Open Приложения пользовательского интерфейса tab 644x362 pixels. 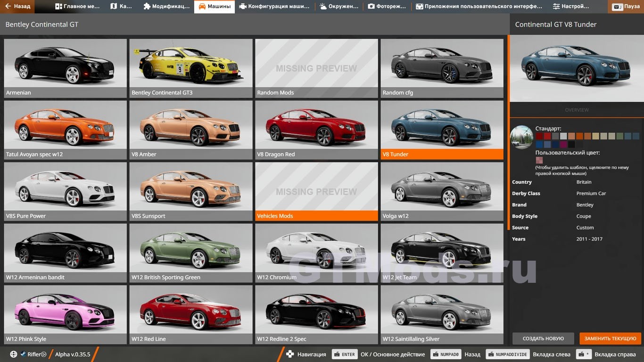pyautogui.click(x=479, y=7)
